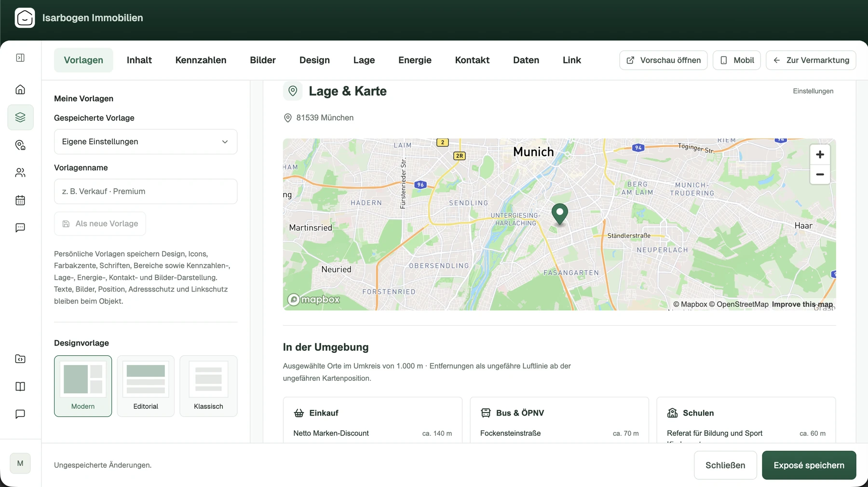Open the home icon in the sidebar
Viewport: 868px width, 487px height.
(x=20, y=90)
